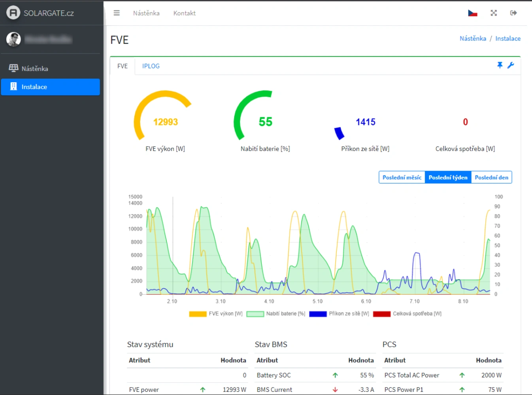Switch to the IPLOG tab

151,66
